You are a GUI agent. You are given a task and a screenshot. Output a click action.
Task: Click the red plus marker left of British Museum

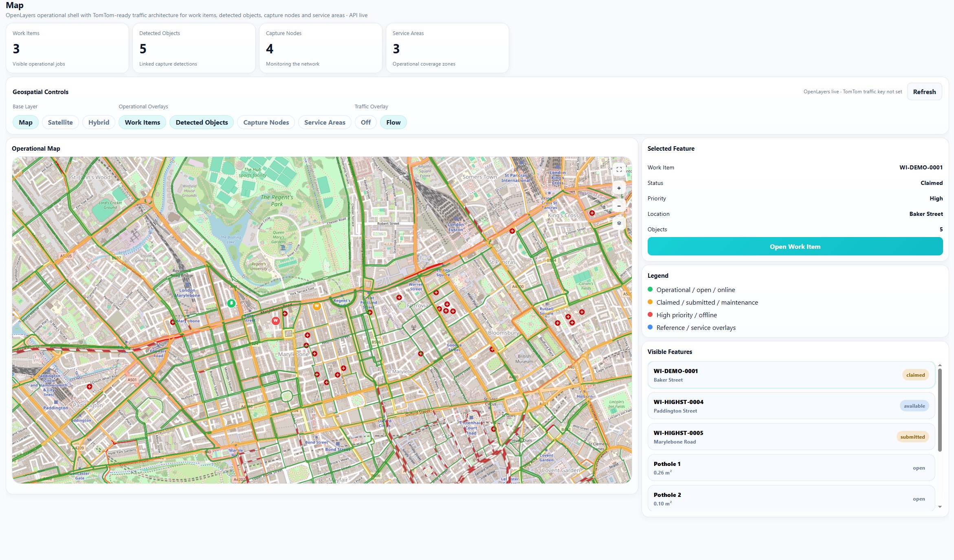(x=492, y=349)
